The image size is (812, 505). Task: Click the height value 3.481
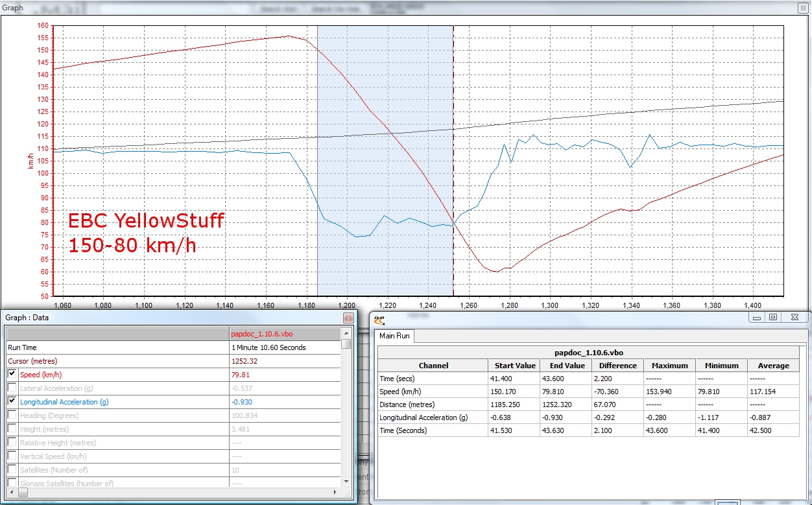click(241, 429)
